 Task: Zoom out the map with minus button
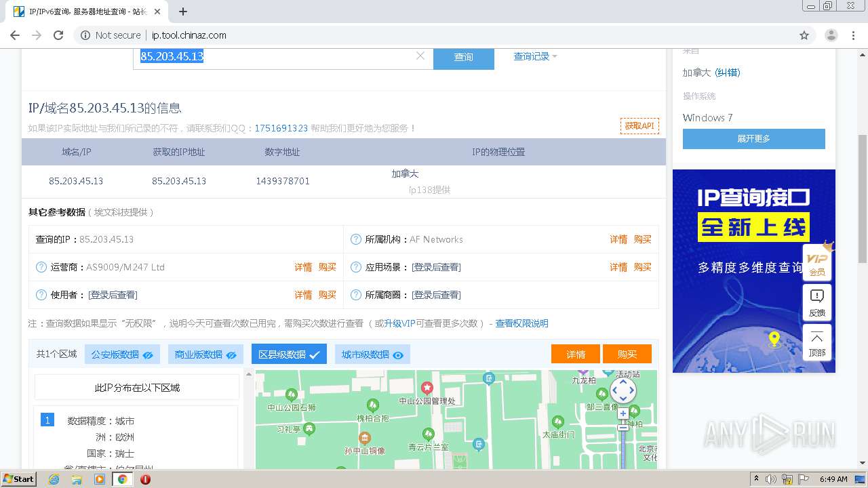623,426
